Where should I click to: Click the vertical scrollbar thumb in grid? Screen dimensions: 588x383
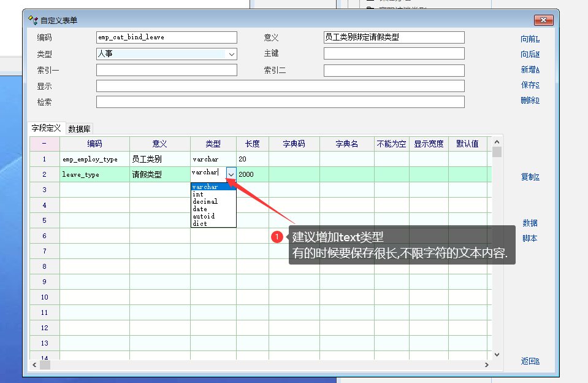pos(497,152)
